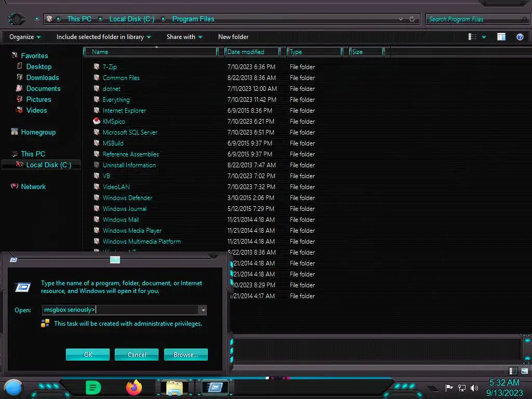Select Pictures in navigation pane
The image size is (532, 399).
click(38, 99)
